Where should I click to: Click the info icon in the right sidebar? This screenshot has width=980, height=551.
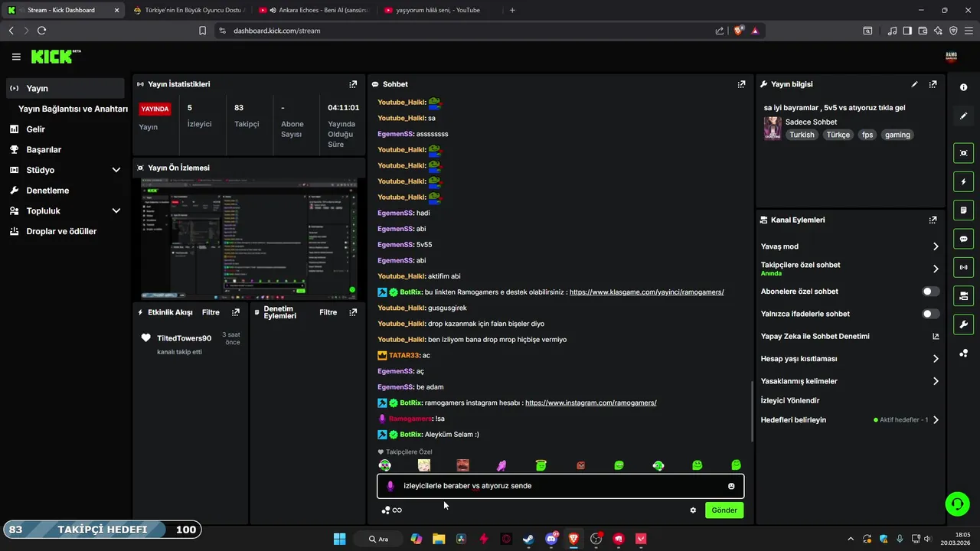click(963, 87)
